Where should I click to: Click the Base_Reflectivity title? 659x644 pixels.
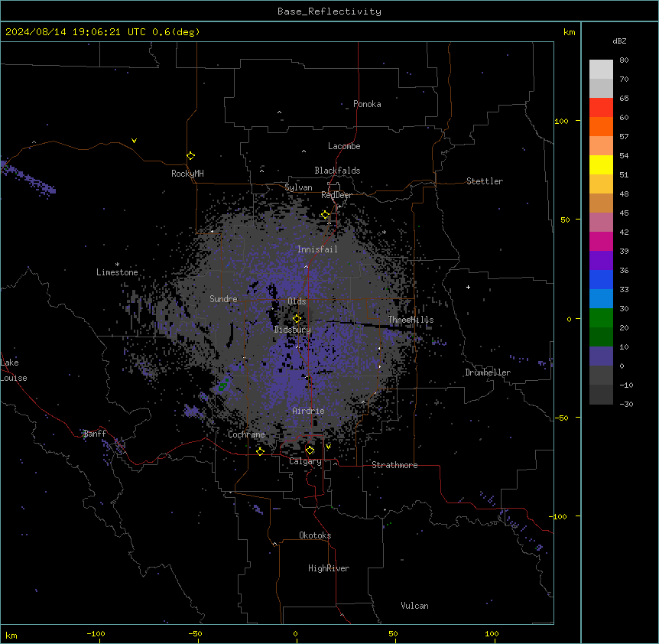(x=329, y=11)
